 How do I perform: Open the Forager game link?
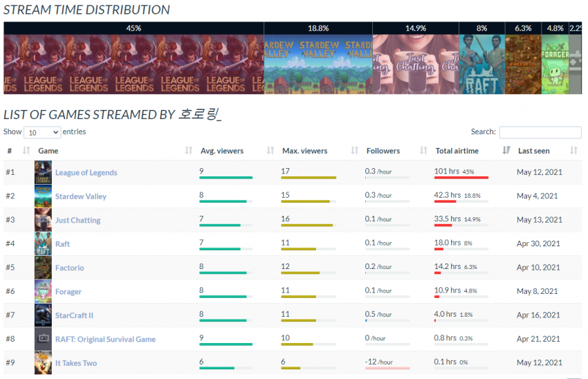pos(68,292)
